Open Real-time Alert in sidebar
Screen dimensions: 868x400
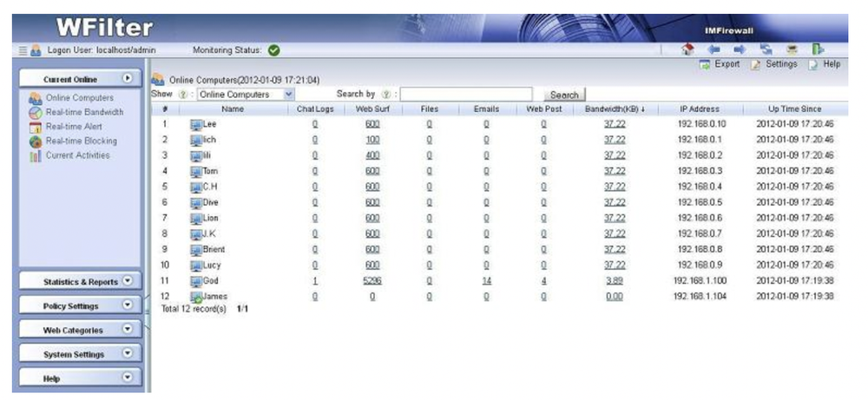tap(74, 127)
